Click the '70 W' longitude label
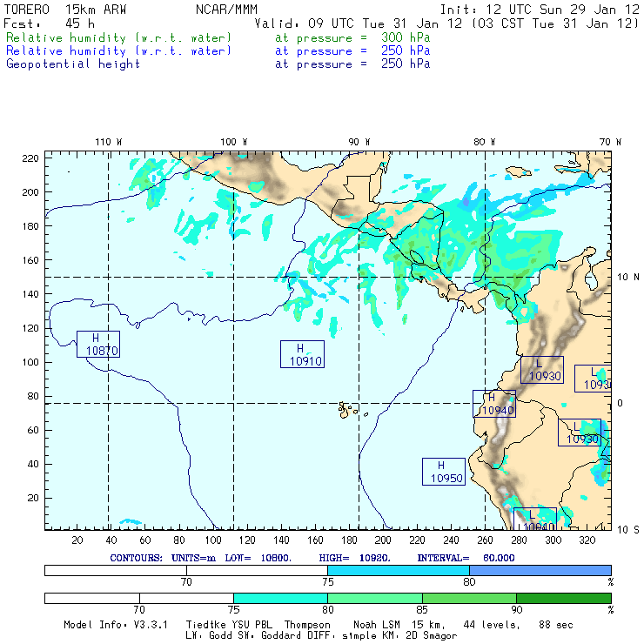The height and width of the screenshot is (644, 644). click(x=610, y=142)
